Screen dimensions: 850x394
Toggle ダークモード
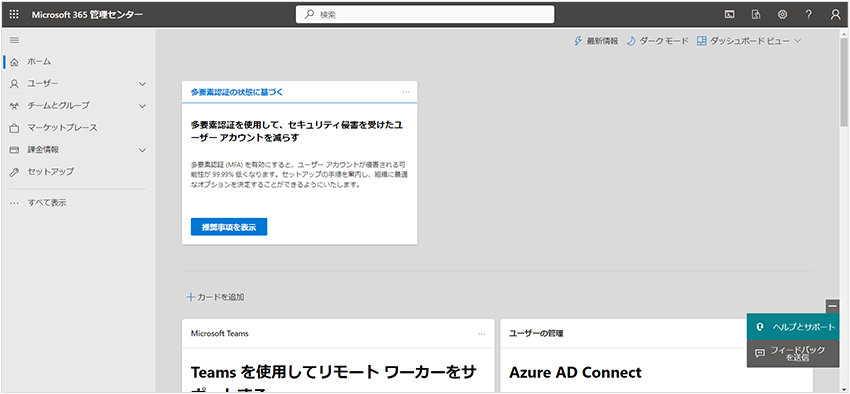pyautogui.click(x=658, y=41)
